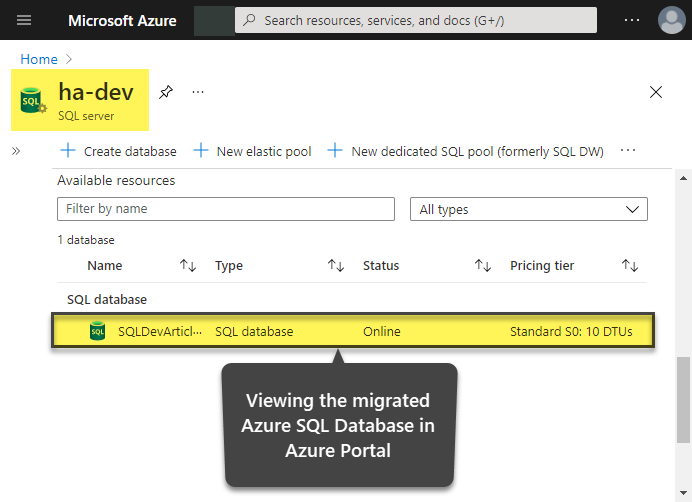Open the hamburger portal menu
Image resolution: width=692 pixels, height=502 pixels.
(x=24, y=20)
